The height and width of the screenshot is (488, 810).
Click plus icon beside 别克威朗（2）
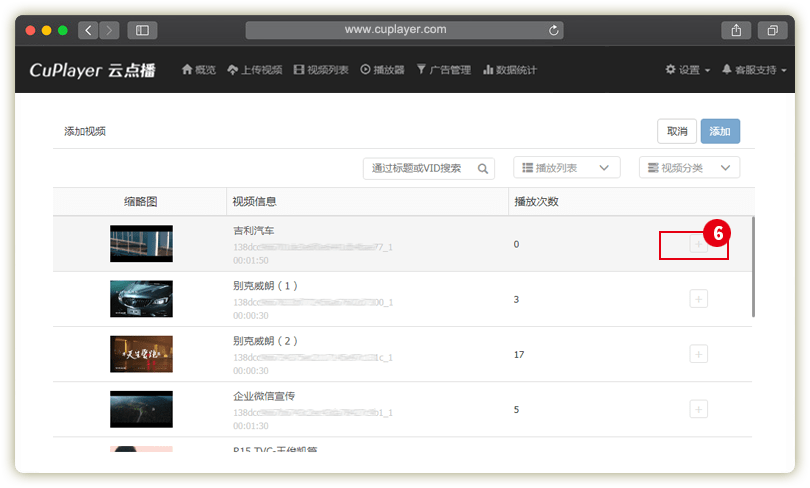coord(698,353)
